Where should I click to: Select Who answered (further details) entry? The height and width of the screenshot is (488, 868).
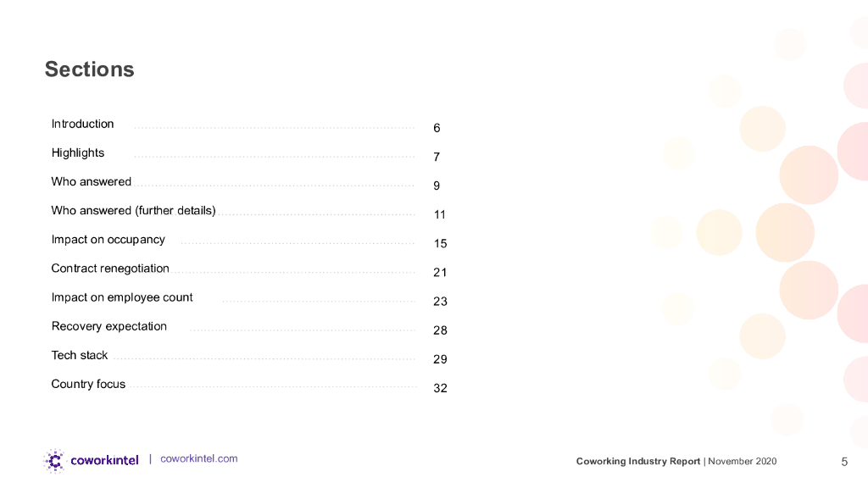tap(133, 210)
